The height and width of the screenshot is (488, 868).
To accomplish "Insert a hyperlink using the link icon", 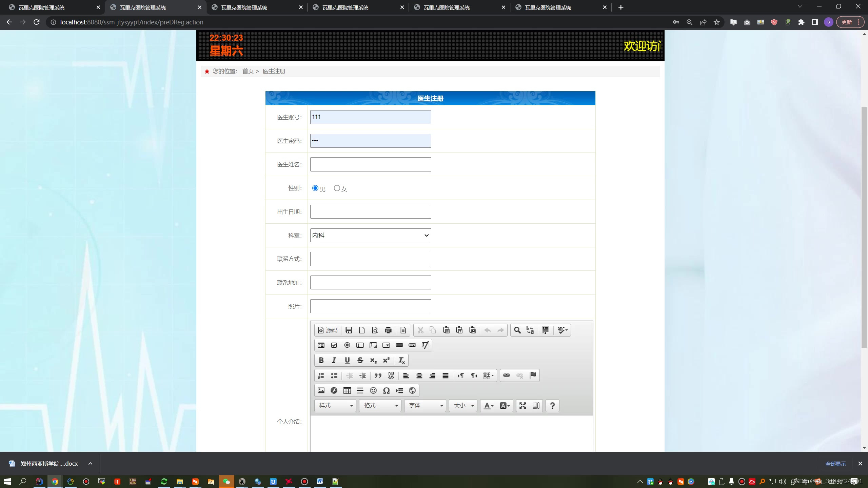I will (506, 375).
